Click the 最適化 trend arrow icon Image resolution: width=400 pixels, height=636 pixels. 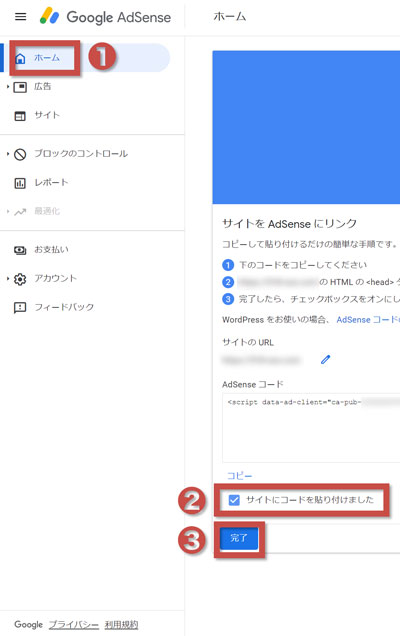(20, 212)
